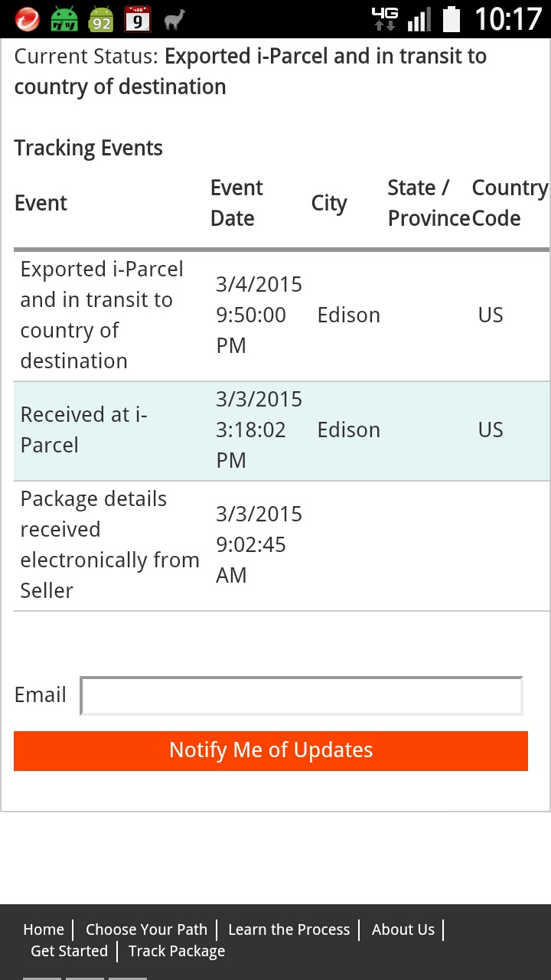Go to Choose Your Path link
Viewport: 551px width, 980px height.
(146, 929)
